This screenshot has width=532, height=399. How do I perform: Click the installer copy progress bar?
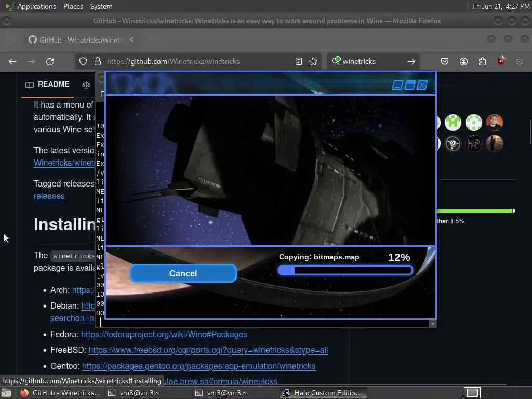click(345, 270)
